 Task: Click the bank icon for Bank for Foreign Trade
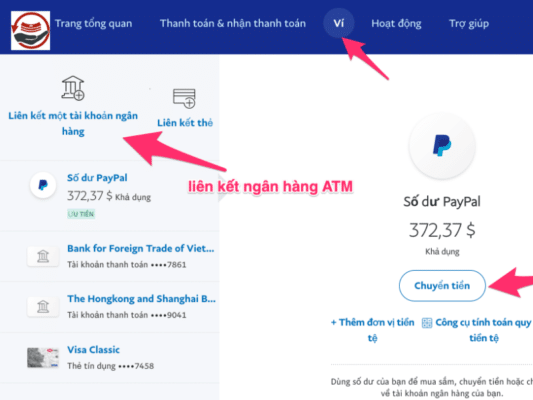click(x=43, y=256)
